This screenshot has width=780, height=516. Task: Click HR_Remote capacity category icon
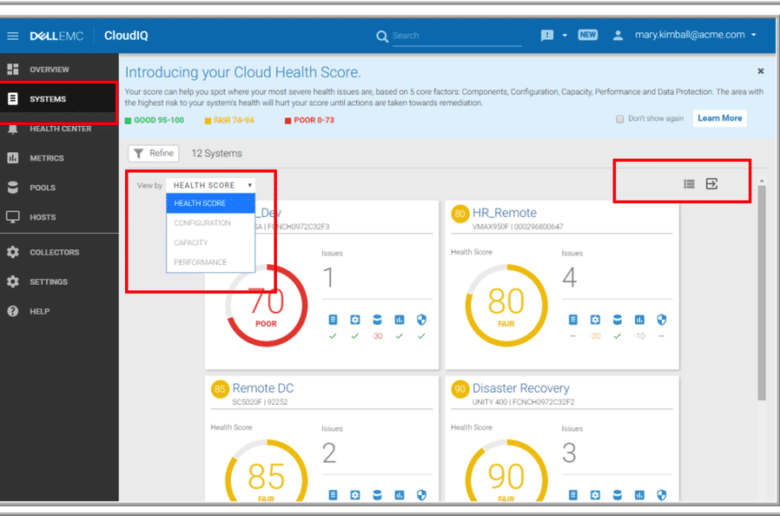(617, 319)
